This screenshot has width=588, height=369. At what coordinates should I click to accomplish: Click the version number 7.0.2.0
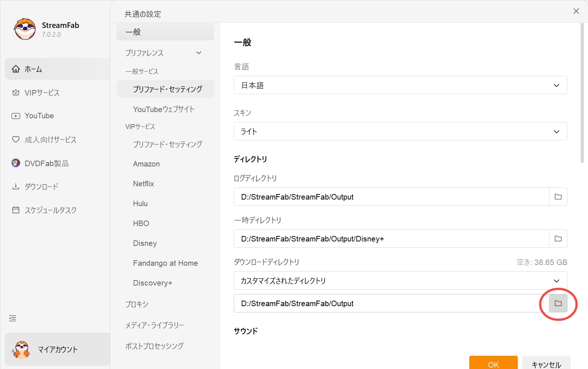[51, 35]
